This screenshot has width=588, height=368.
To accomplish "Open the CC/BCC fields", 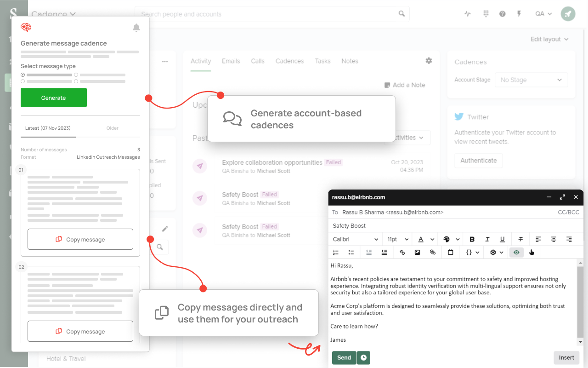I will [568, 212].
